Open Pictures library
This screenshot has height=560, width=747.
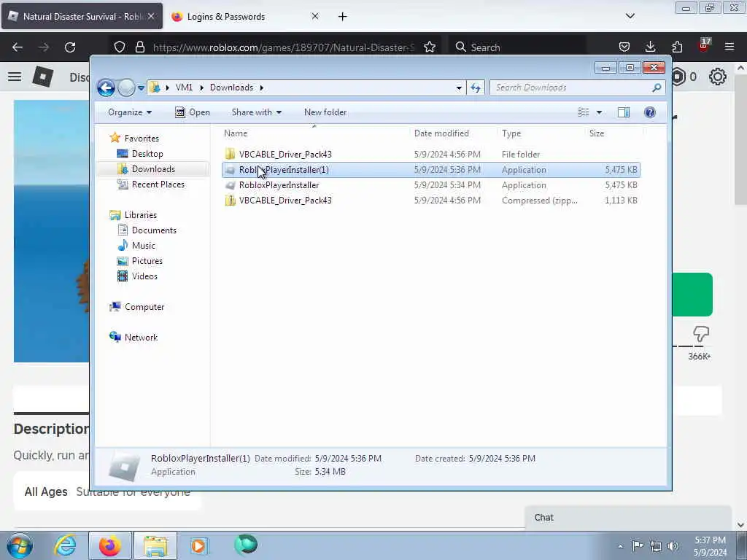[147, 261]
